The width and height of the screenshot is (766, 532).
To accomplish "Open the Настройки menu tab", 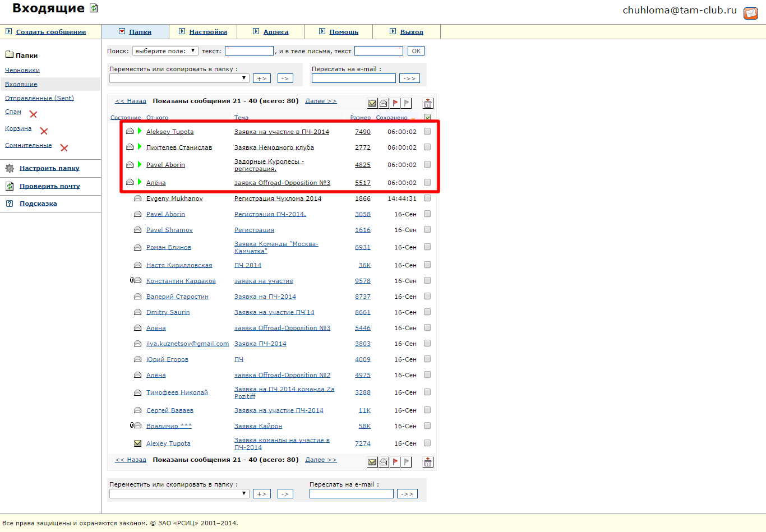I will click(208, 32).
